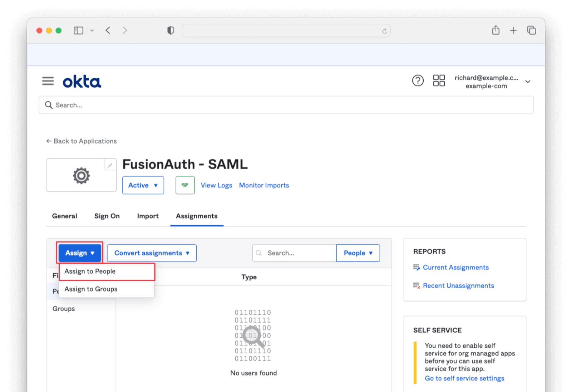Click the green handshake icon button
This screenshot has width=572, height=392.
185,185
